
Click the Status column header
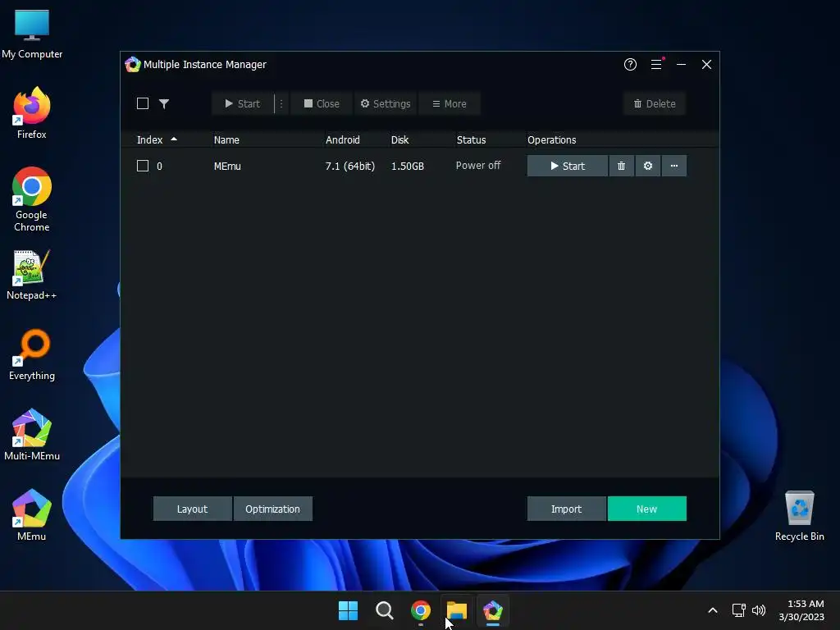point(471,139)
